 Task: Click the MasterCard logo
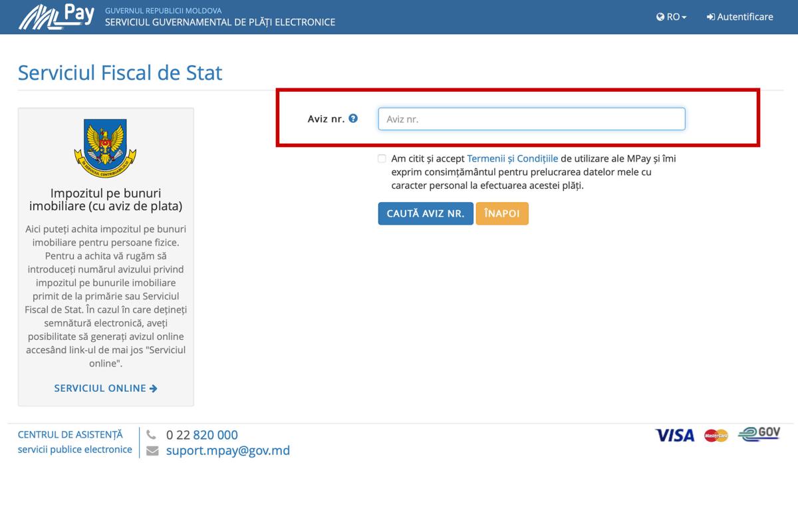[x=716, y=436]
